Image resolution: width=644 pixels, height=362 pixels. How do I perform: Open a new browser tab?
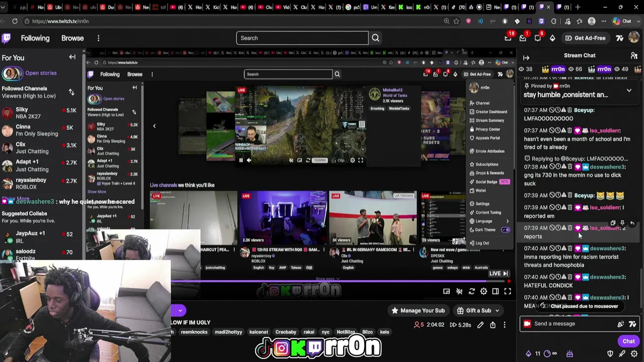click(578, 7)
